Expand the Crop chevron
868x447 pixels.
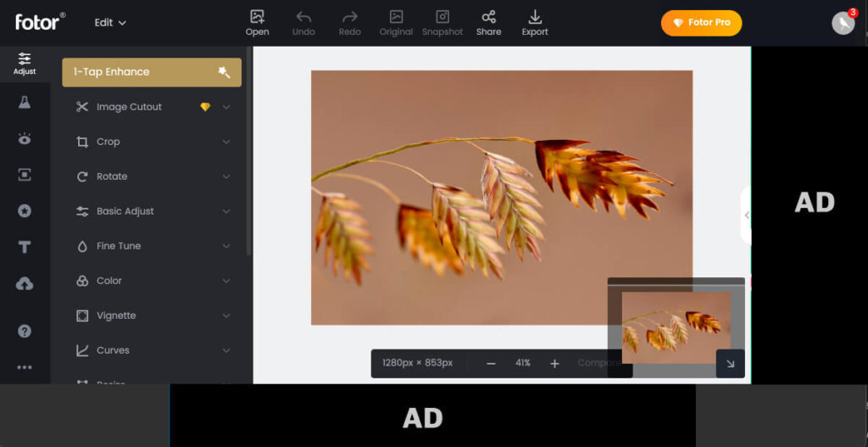tap(226, 142)
